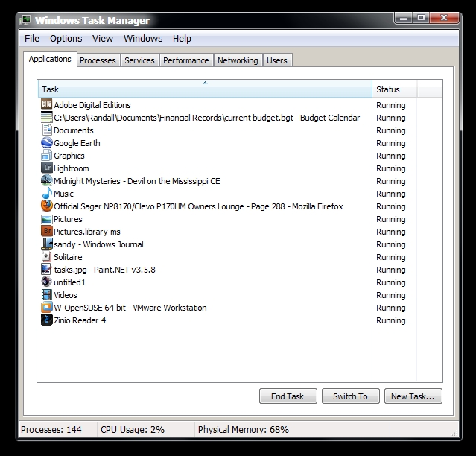Click the Windows Journal icon
This screenshot has width=476, height=456.
click(x=46, y=244)
